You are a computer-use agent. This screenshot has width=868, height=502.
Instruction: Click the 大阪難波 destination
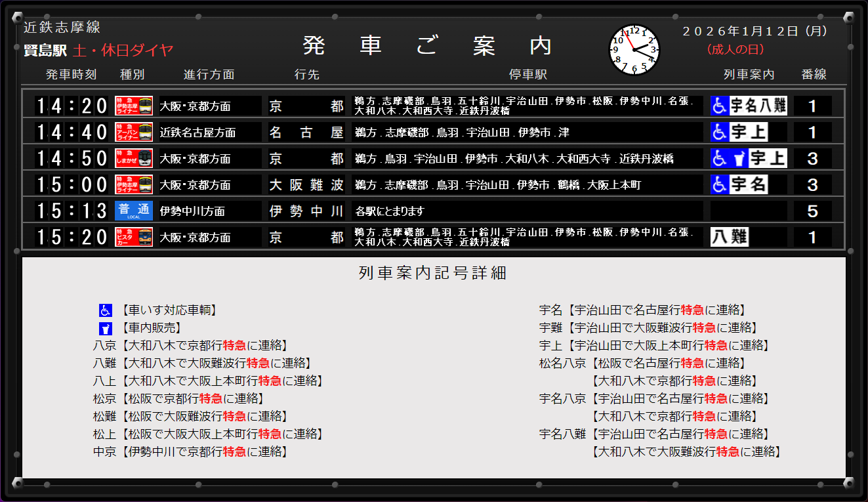(x=306, y=185)
